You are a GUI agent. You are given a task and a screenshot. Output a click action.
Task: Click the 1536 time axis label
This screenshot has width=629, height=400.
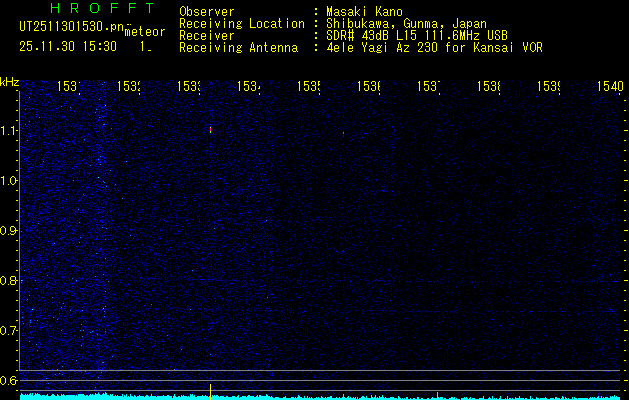coord(369,86)
